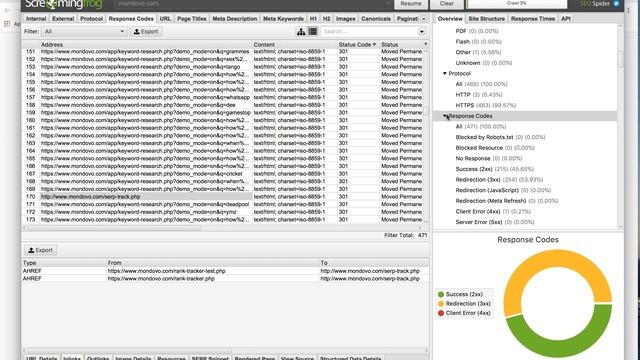Select the inlink row from rank-tracker-test.php

(x=225, y=271)
